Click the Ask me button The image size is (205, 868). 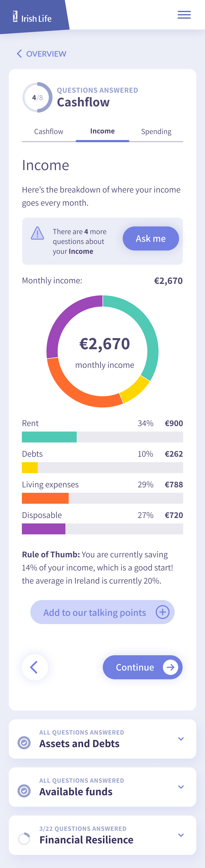coord(151,238)
